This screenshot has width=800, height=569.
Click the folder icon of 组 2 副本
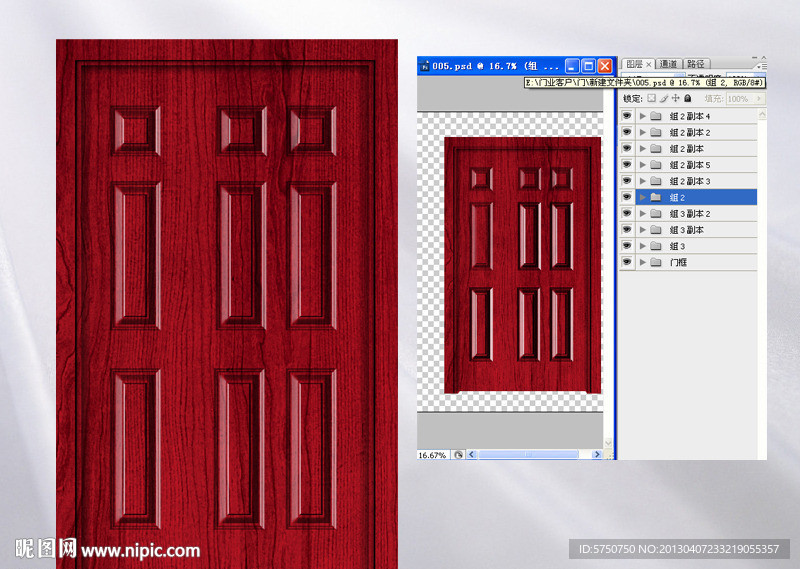[x=656, y=149]
